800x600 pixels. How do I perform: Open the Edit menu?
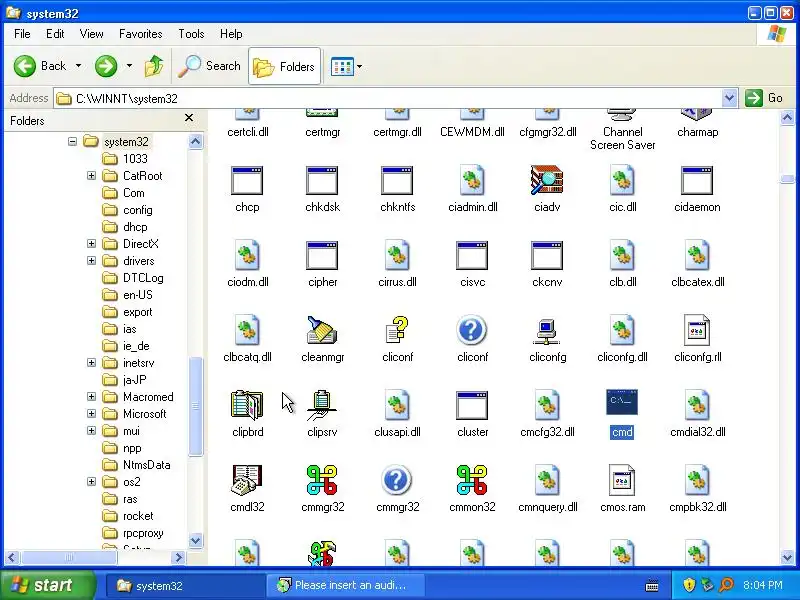pyautogui.click(x=55, y=34)
